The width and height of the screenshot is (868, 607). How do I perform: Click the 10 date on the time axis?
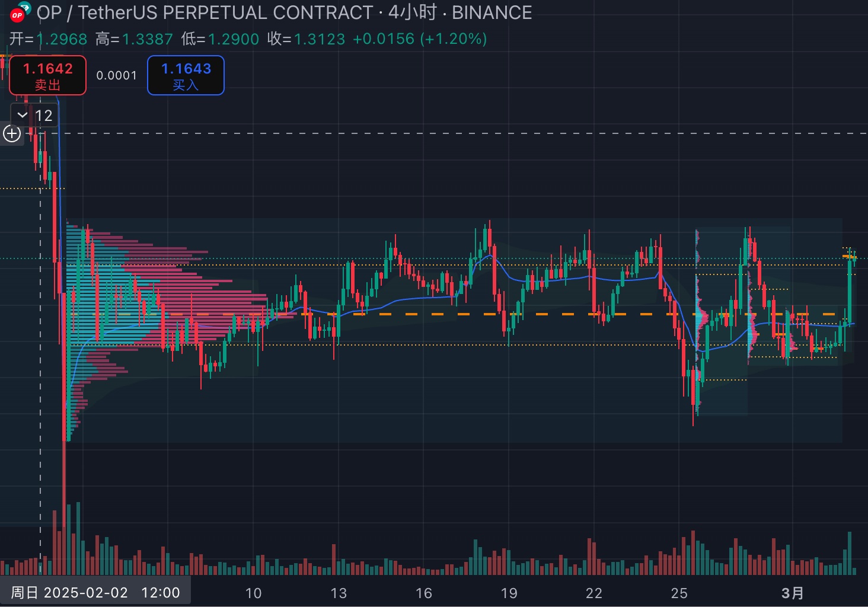coord(253,593)
